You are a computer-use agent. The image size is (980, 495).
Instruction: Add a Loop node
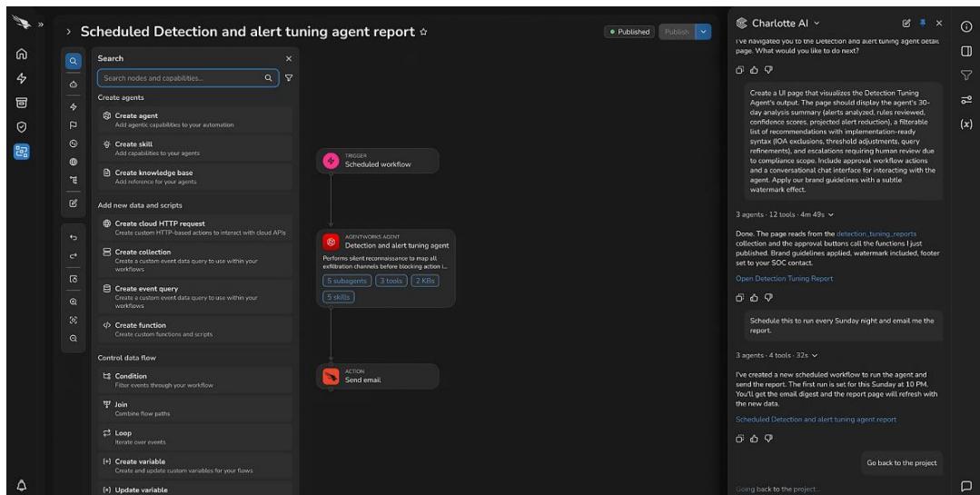[x=194, y=437]
